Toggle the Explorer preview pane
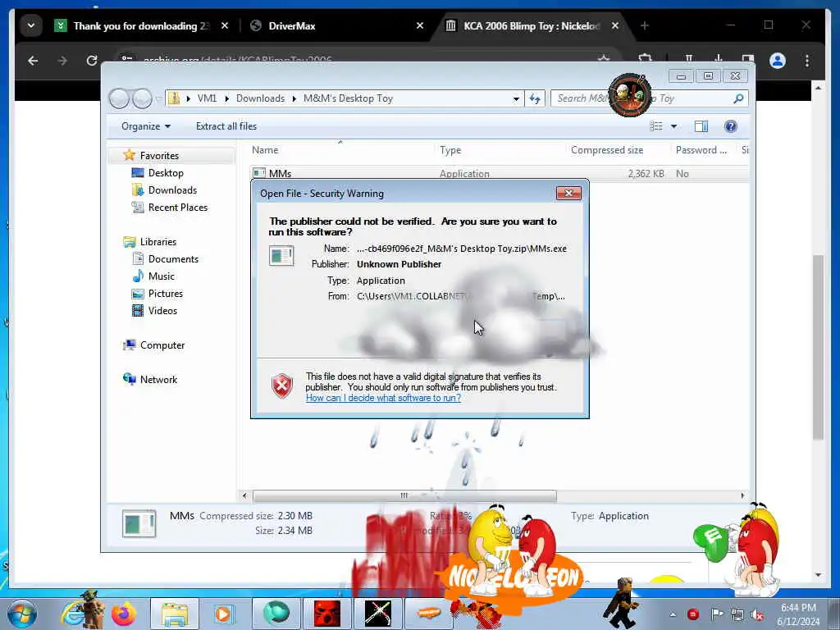 coord(701,126)
